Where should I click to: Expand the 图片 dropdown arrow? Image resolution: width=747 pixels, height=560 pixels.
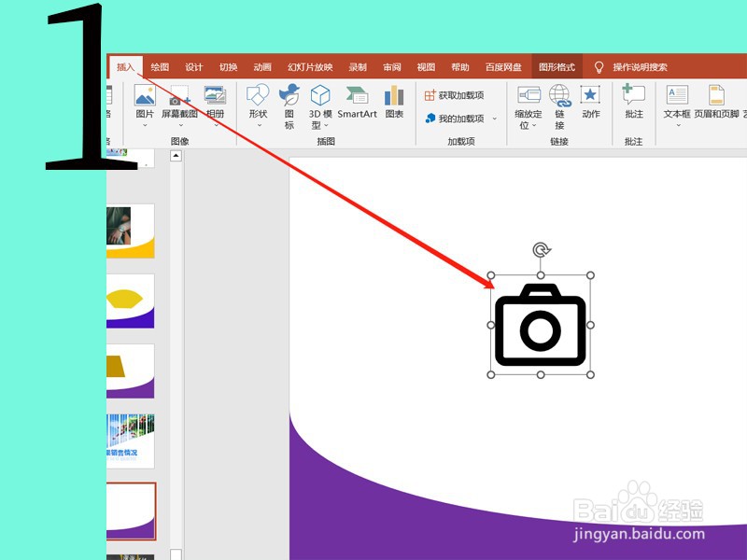[145, 125]
